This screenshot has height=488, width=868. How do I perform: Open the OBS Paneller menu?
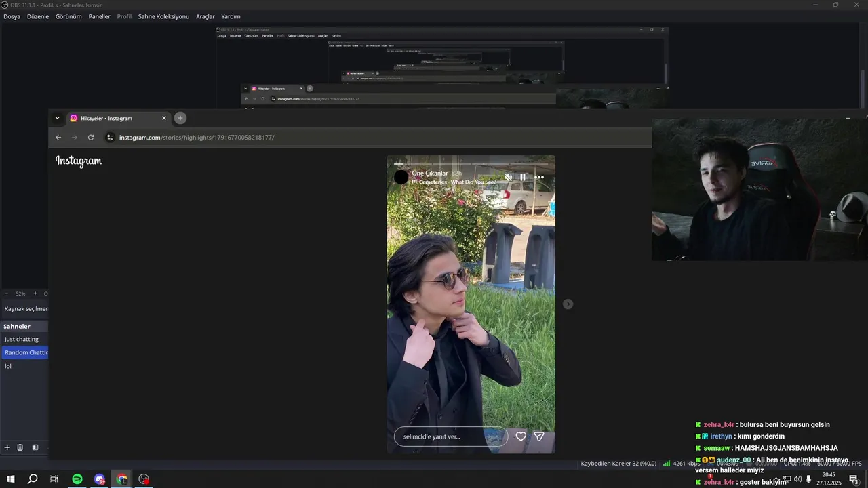pos(99,16)
